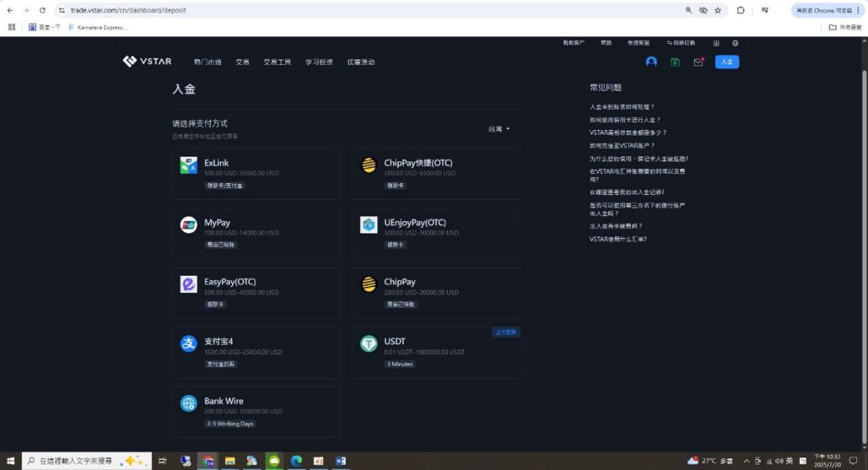Click the Kamatera Express bookmark
This screenshot has height=470, width=868.
97,27
